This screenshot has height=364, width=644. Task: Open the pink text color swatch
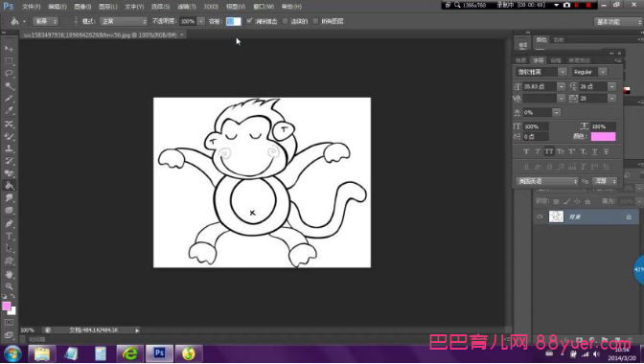pyautogui.click(x=603, y=137)
